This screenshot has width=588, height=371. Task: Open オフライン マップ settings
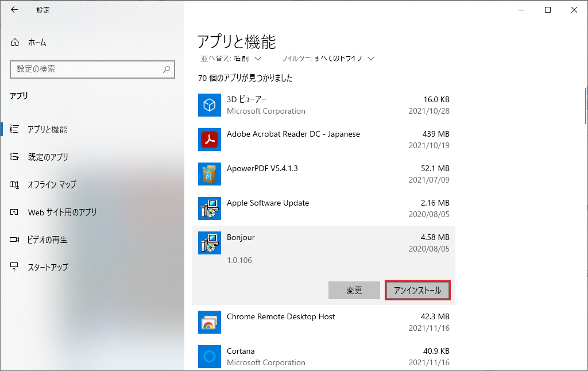pos(52,184)
